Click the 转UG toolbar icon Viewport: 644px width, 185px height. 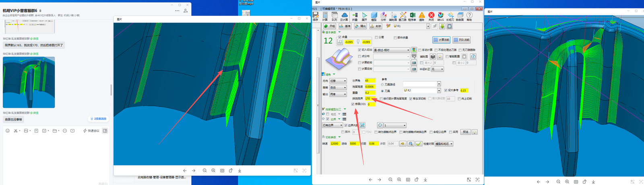(441, 16)
